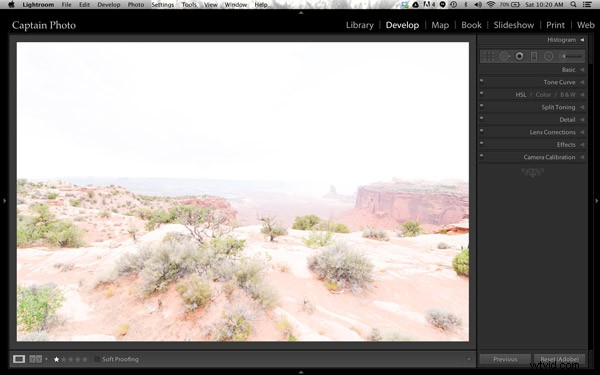
Task: Open the Adobe Creative Cloud menu icon
Action: [429, 5]
